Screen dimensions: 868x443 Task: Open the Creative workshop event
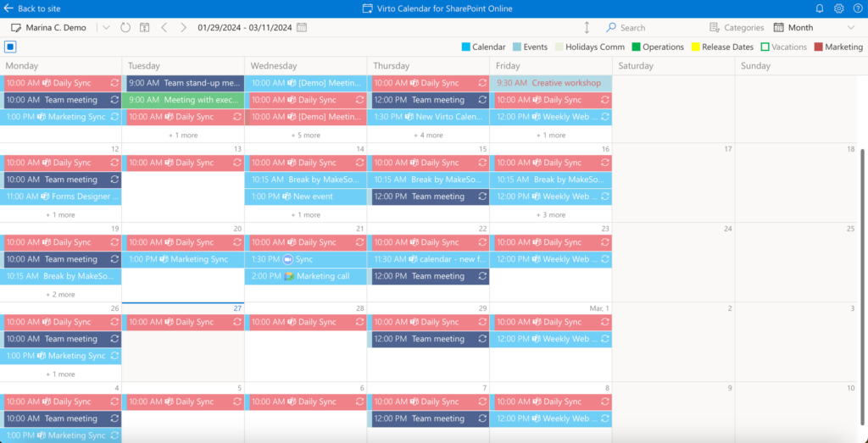551,83
